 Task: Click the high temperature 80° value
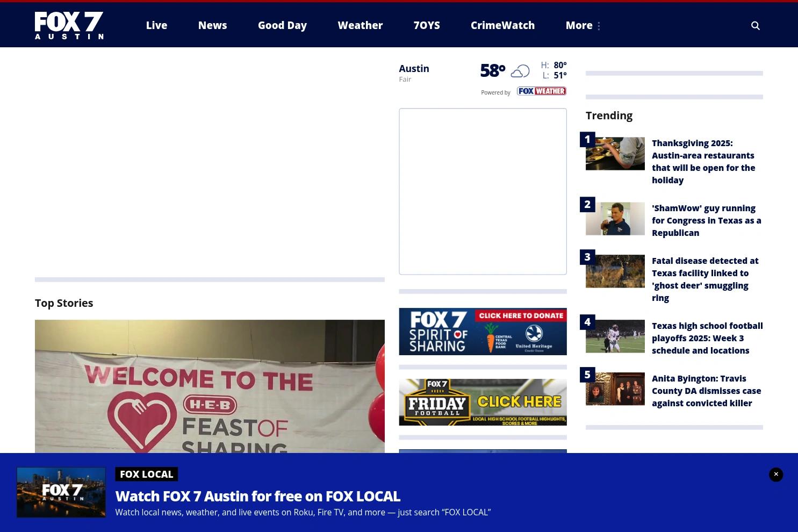[560, 65]
